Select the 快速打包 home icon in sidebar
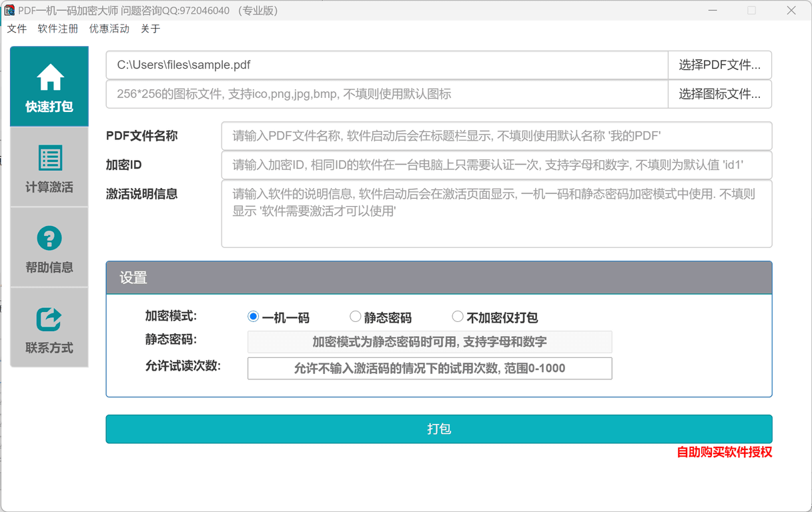 (49, 80)
